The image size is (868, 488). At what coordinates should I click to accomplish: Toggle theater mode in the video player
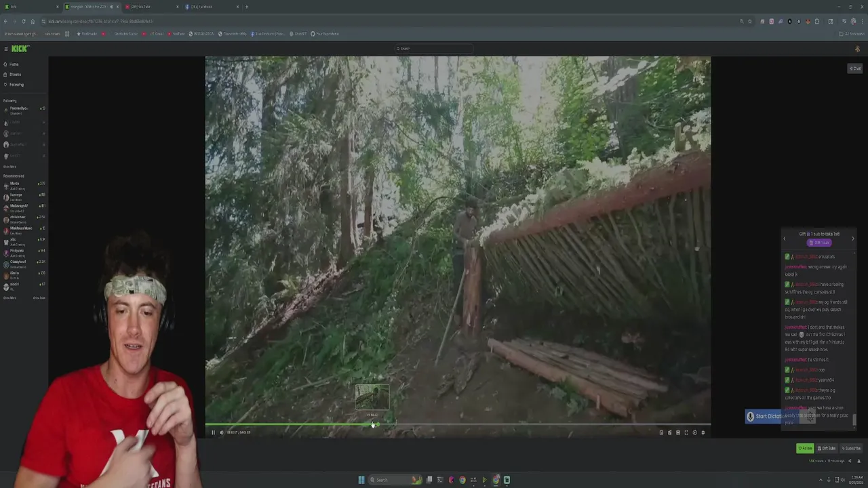click(x=678, y=432)
